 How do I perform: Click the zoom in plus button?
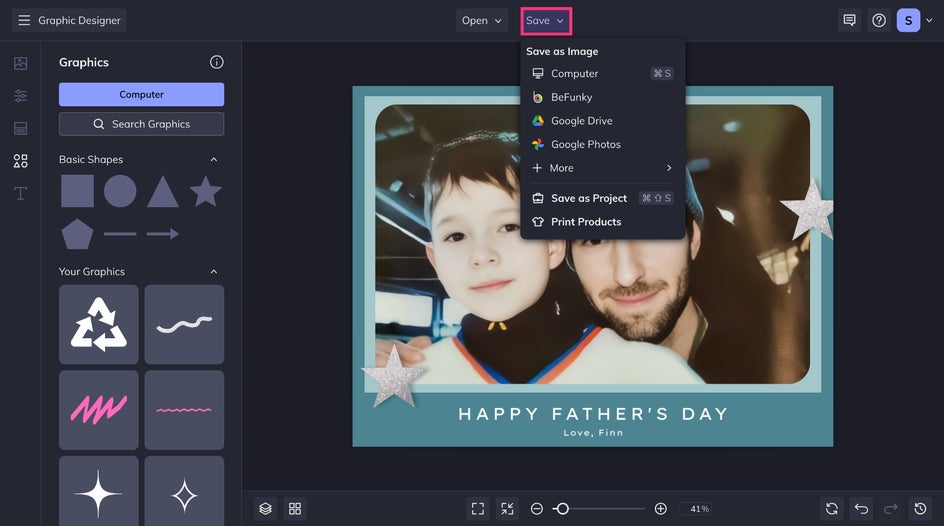[x=660, y=509]
